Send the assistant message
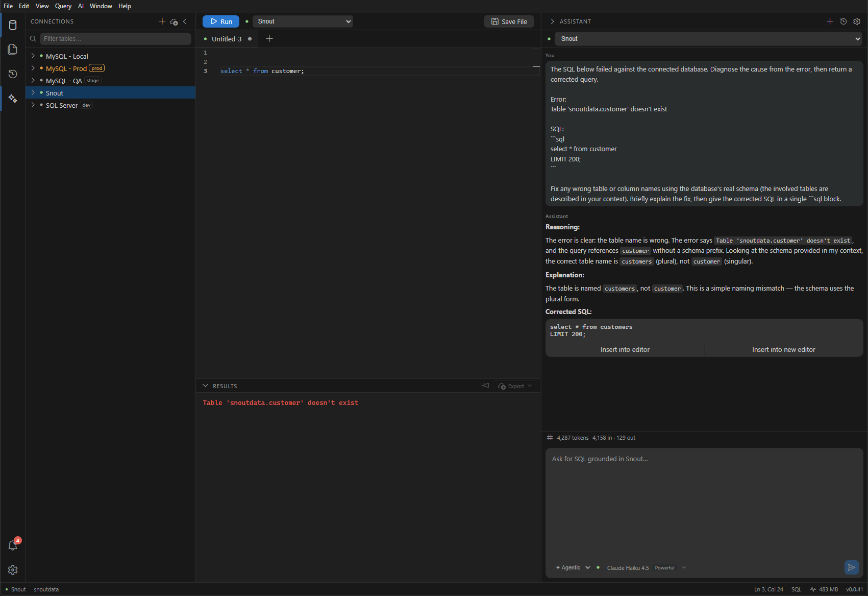The height and width of the screenshot is (596, 868). tap(852, 567)
